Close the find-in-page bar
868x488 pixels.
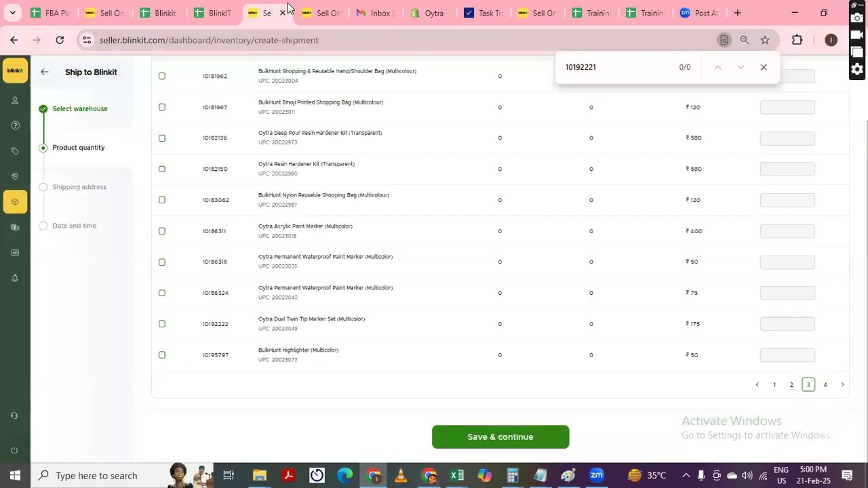click(x=764, y=67)
